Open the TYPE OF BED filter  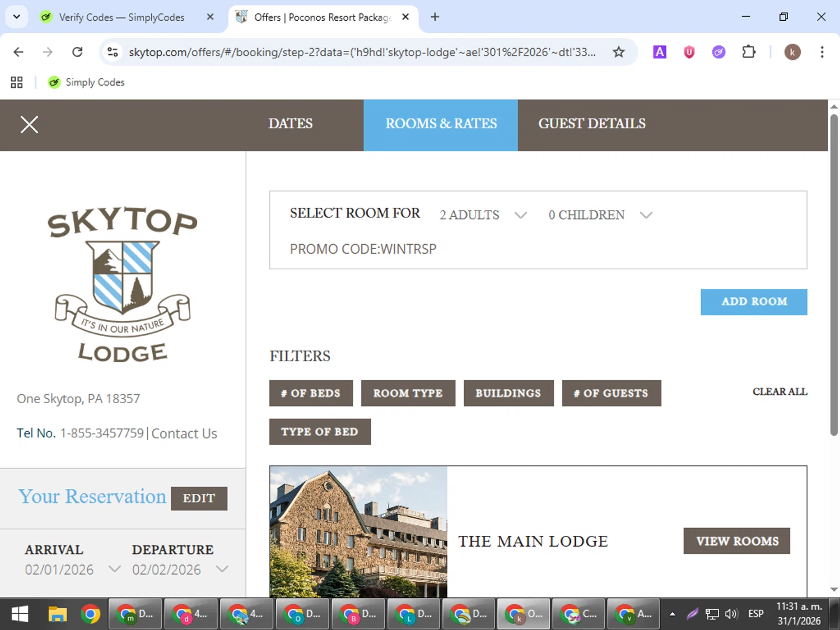(320, 432)
